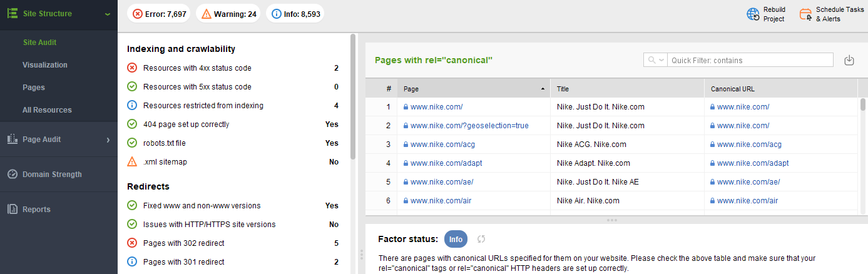Click the Domain Strength gauge icon
868x274 pixels.
(12, 175)
